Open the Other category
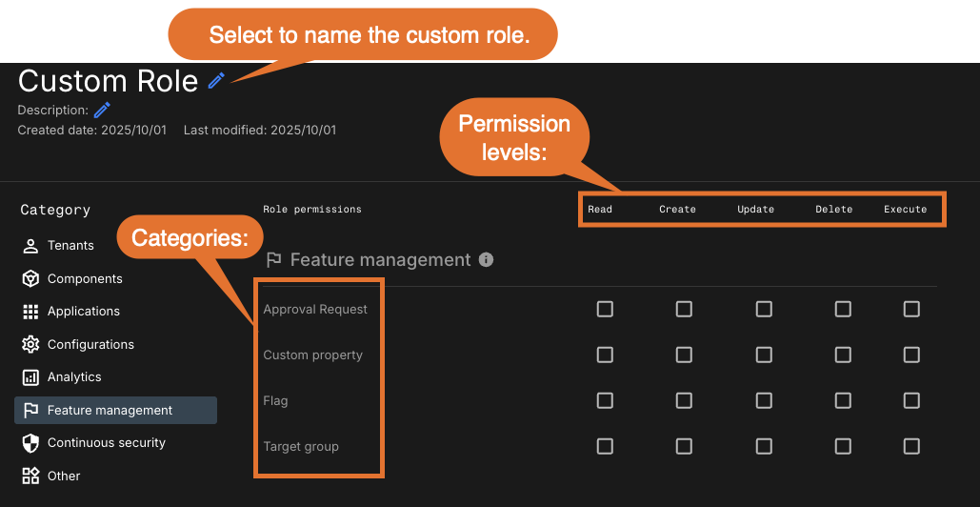This screenshot has width=980, height=507. tap(64, 477)
